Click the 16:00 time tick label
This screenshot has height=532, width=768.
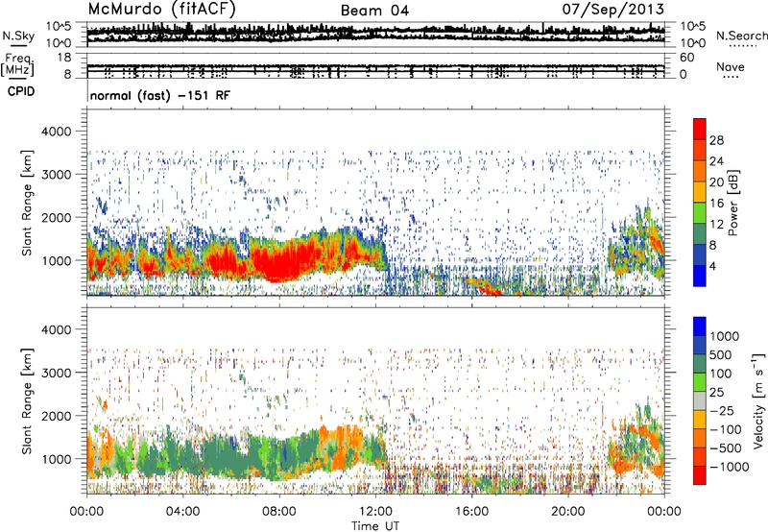click(471, 512)
